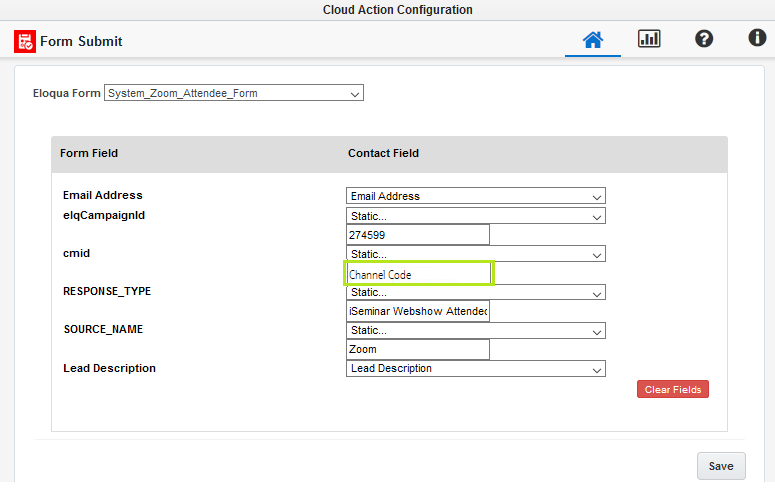The image size is (775, 490).
Task: Open the Eloqua Form dropdown
Action: 234,94
